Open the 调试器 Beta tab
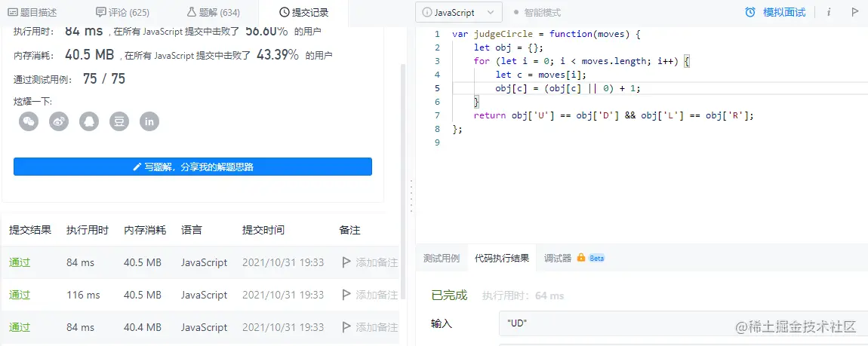Screen dimensions: 868x346 (x=574, y=258)
